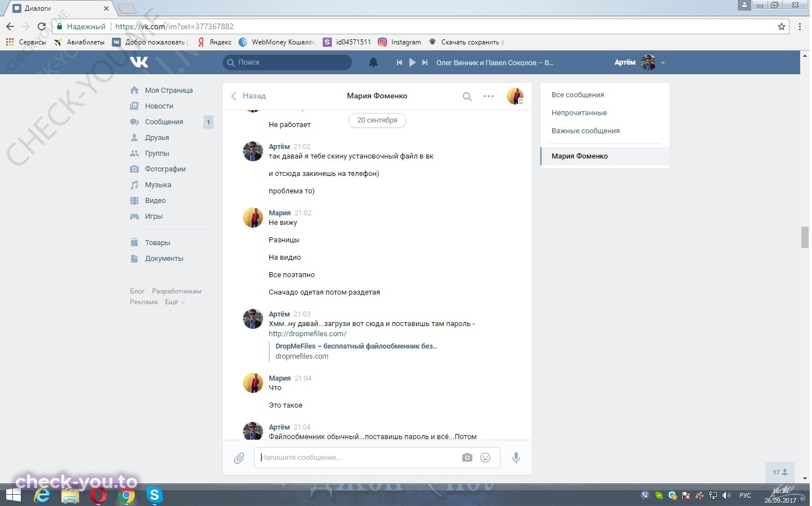Bookmark this page with star icon
The height and width of the screenshot is (506, 812).
[782, 26]
